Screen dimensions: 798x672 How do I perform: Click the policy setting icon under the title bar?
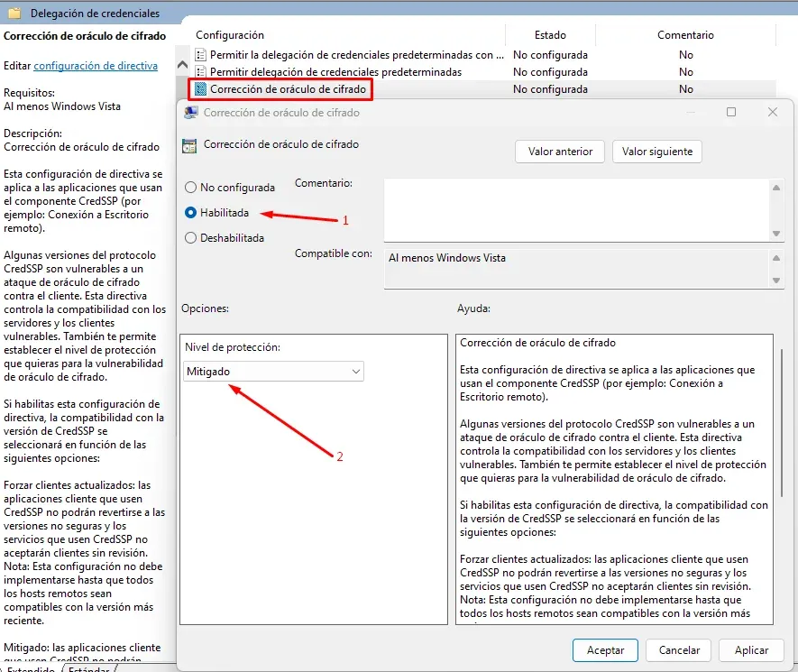(189, 145)
